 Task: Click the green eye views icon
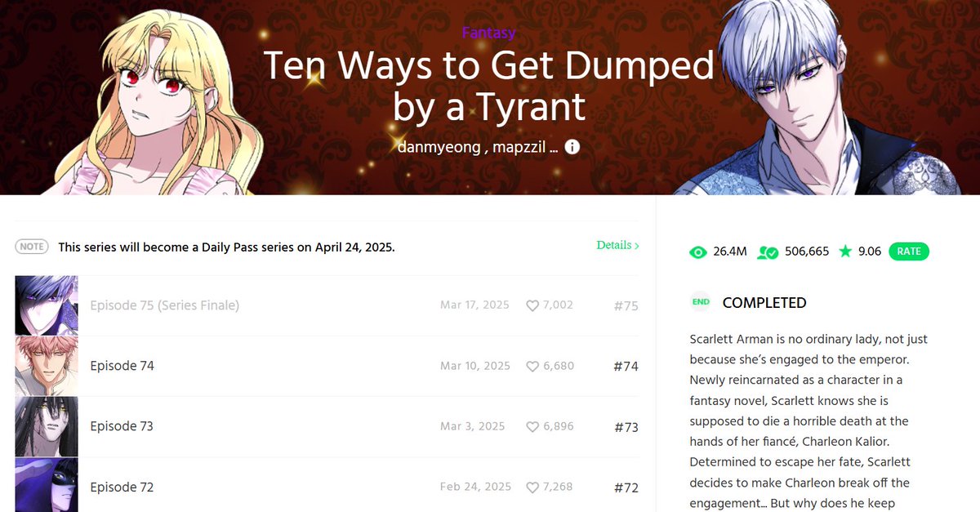[697, 252]
